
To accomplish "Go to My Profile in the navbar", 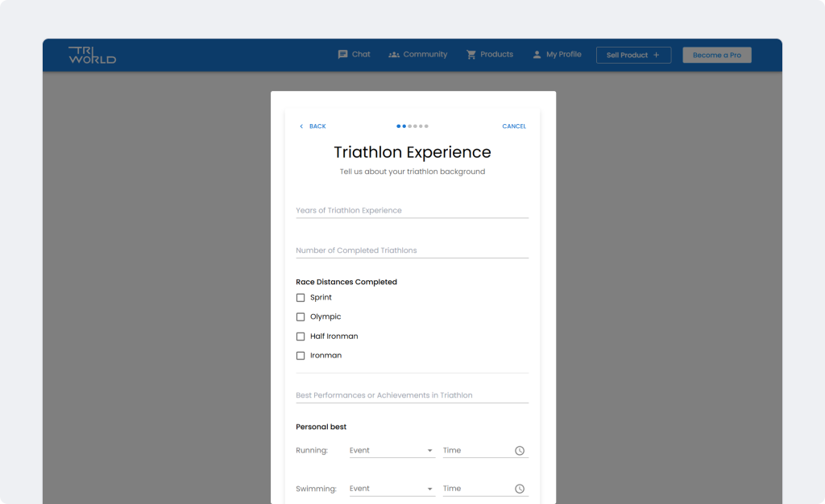I will pyautogui.click(x=562, y=54).
